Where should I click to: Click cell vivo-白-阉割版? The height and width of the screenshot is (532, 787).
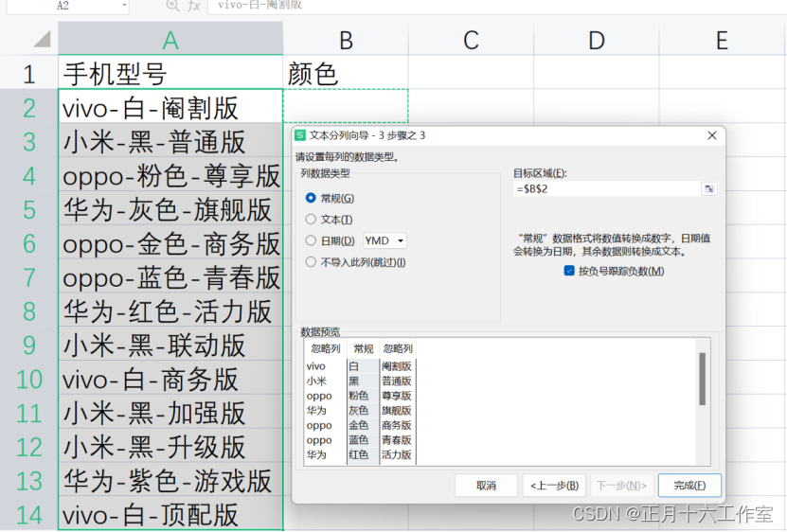(x=170, y=107)
